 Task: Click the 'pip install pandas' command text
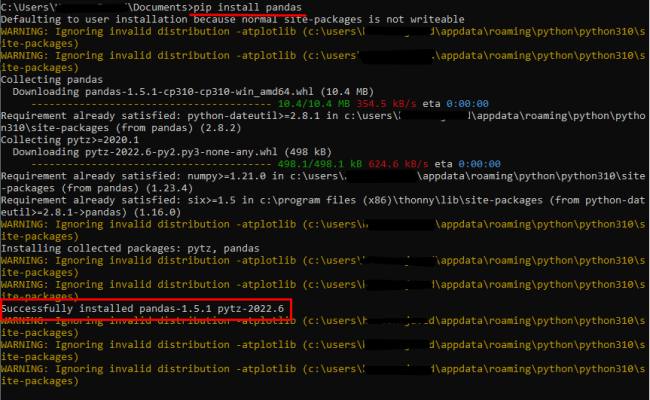247,7
